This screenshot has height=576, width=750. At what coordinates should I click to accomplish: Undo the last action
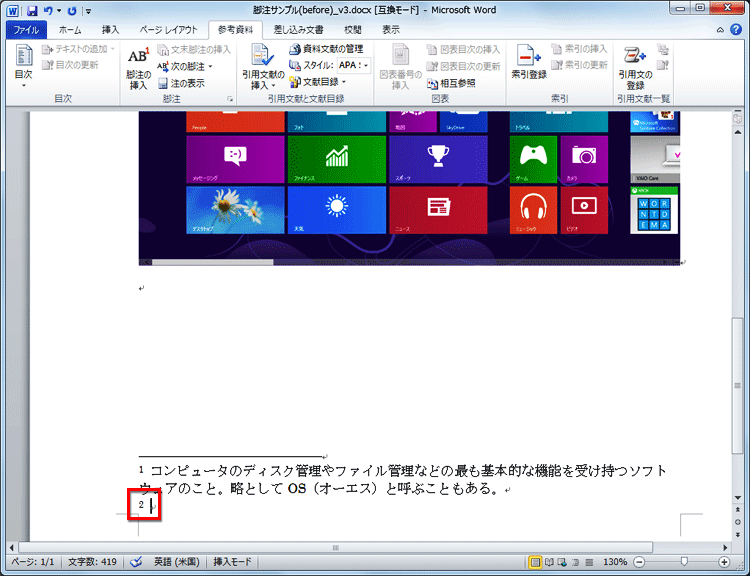[48, 11]
